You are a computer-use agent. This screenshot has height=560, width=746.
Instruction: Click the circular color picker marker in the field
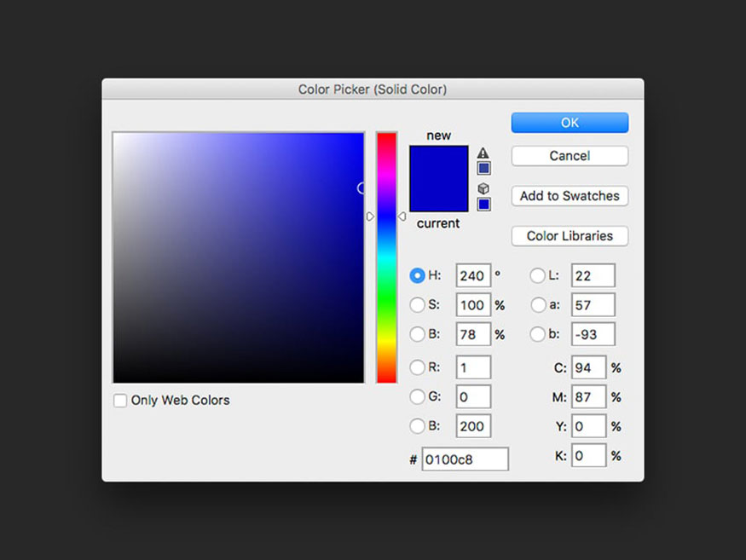(361, 188)
